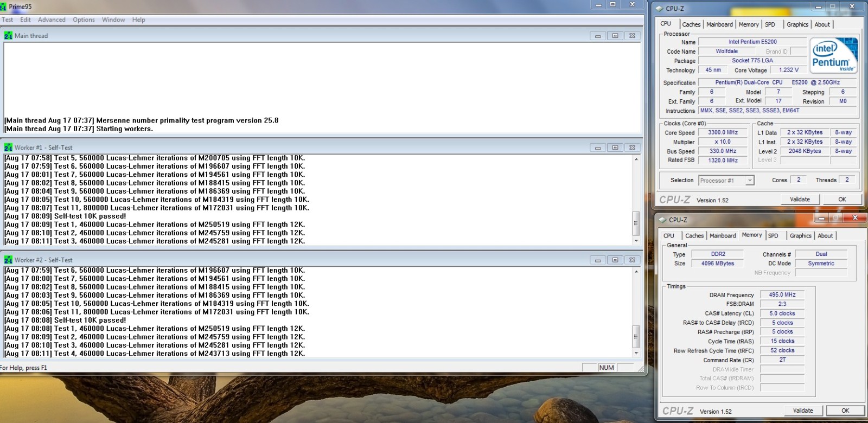This screenshot has height=423, width=868.
Task: Switch to Caches tab in lower CPU-Z
Action: pos(694,236)
